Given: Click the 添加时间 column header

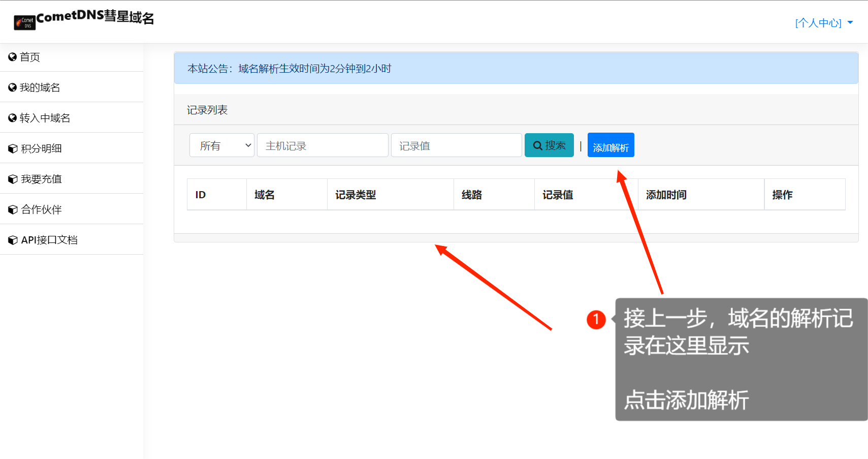Looking at the screenshot, I should [666, 195].
